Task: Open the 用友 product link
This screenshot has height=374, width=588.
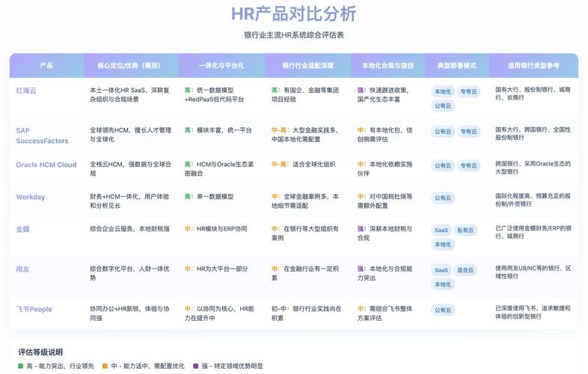Action: click(x=22, y=269)
